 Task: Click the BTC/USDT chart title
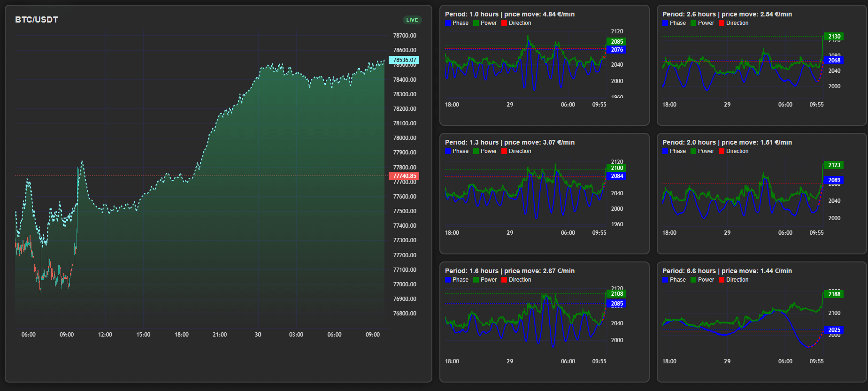pos(37,20)
